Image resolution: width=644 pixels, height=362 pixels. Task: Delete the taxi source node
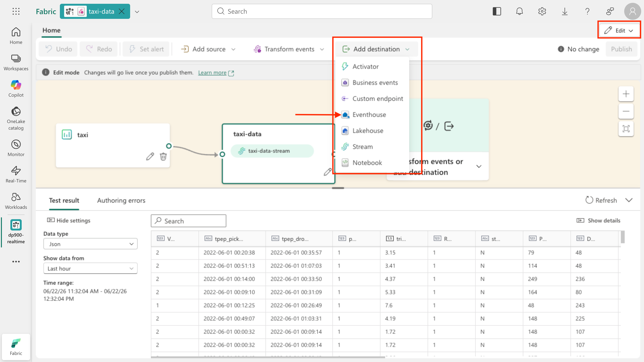coord(163,156)
